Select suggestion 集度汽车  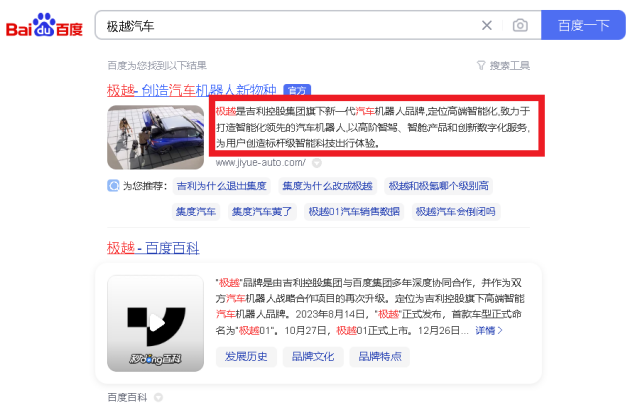tap(196, 212)
